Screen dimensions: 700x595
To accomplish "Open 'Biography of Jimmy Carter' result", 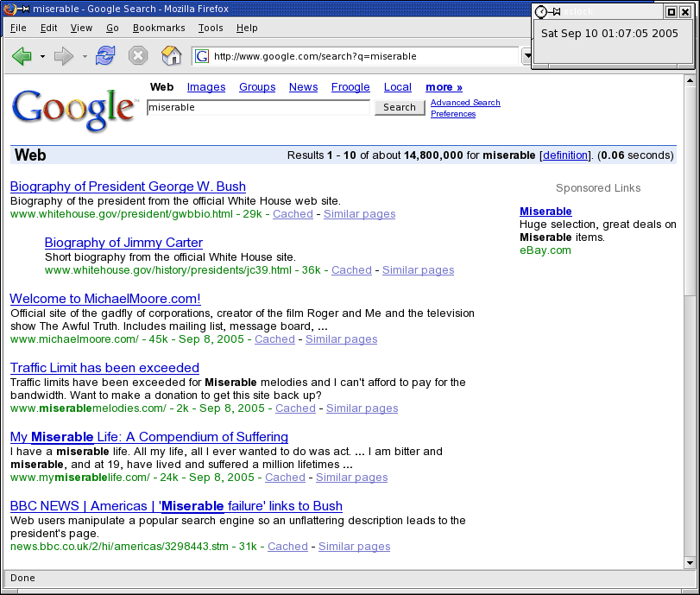I will pos(123,243).
